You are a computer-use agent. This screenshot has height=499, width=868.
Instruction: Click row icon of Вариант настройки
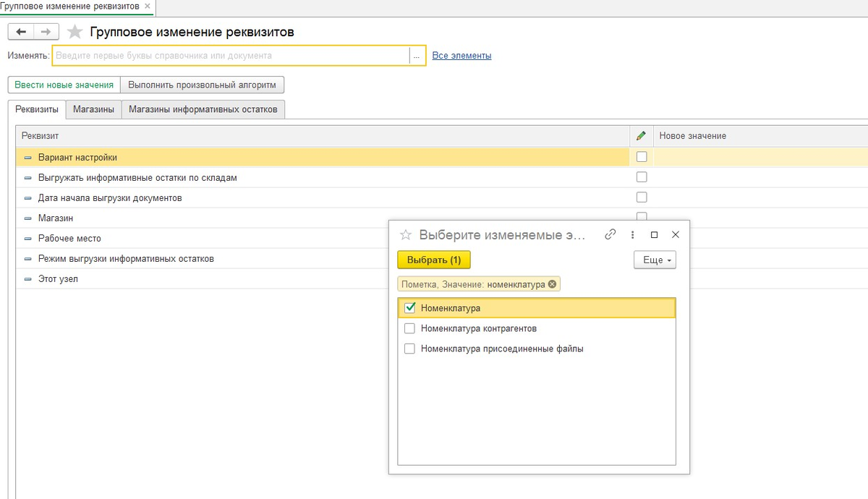28,157
